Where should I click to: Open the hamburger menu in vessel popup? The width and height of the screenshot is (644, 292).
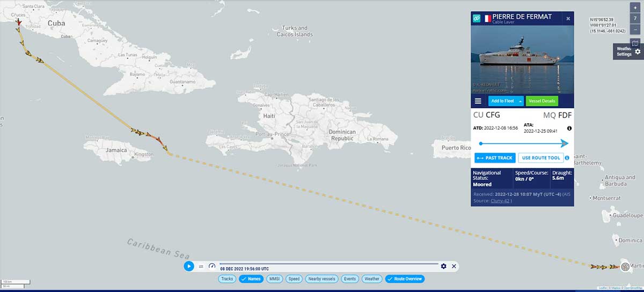tap(478, 101)
